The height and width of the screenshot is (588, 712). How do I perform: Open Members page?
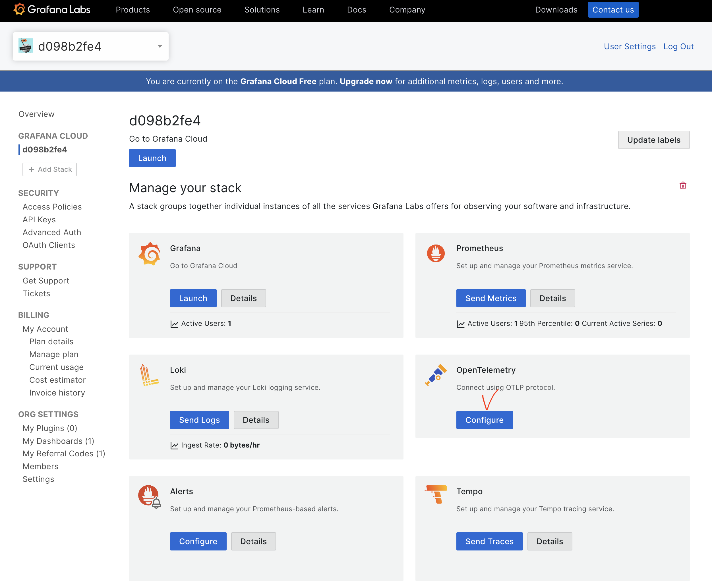point(41,467)
